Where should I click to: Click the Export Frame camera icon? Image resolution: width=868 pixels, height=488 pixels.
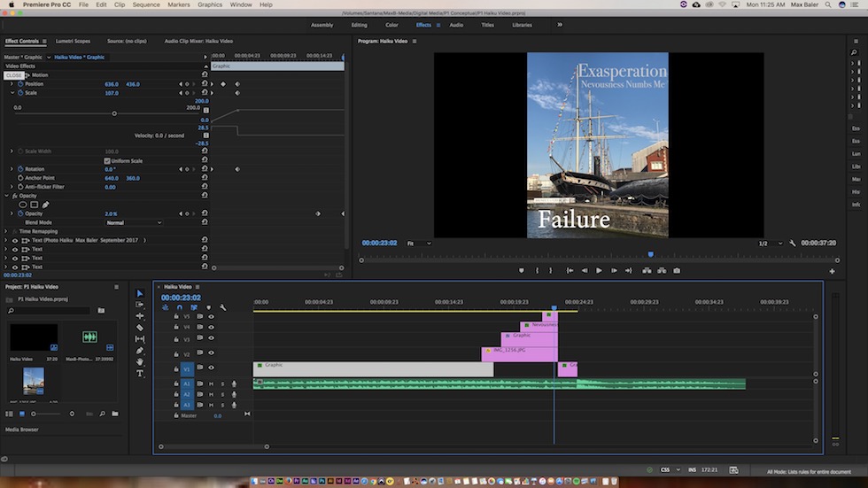coord(677,270)
